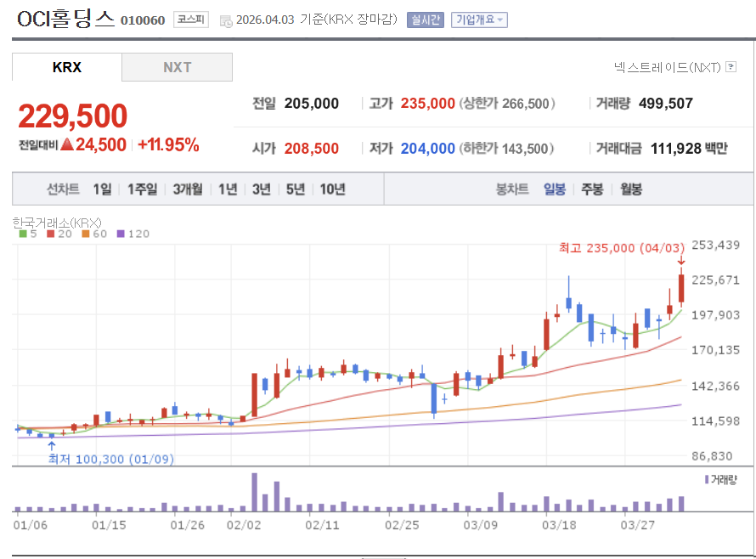The height and width of the screenshot is (559, 756).
Task: Click the 한국거래소(KRX) chart label
Action: click(x=57, y=223)
